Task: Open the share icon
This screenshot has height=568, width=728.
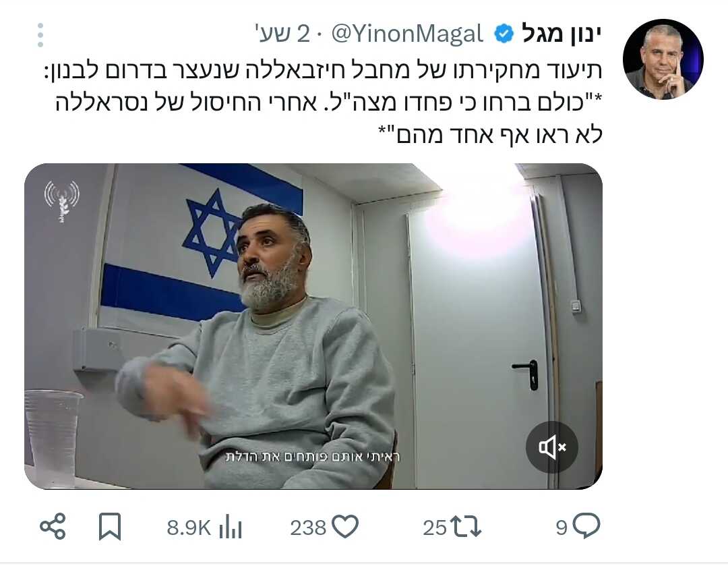Action: click(x=53, y=527)
